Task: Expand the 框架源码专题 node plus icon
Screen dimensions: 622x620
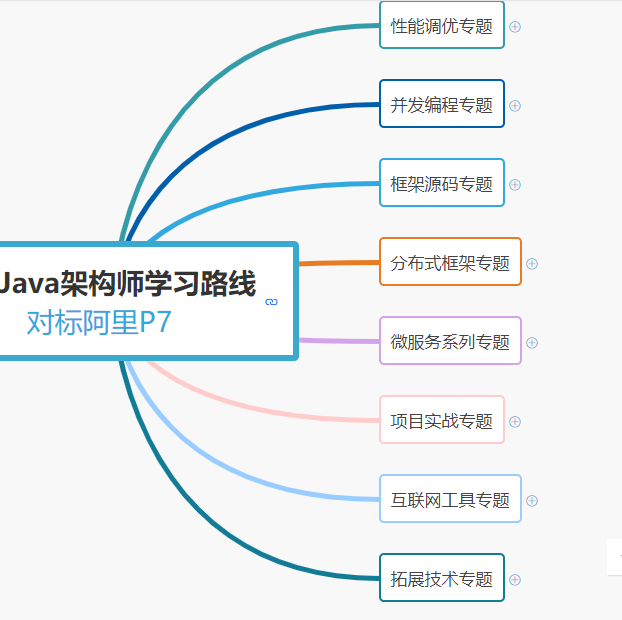Action: 515,184
